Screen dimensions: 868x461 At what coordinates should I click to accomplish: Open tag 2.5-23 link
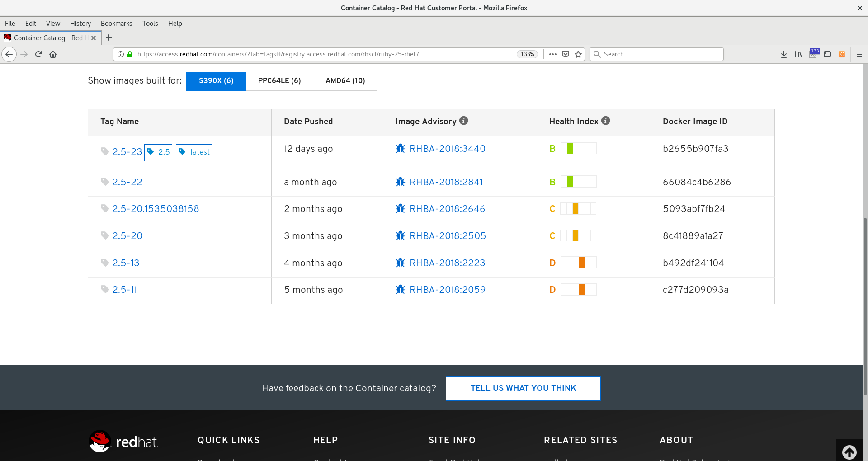[x=127, y=152]
